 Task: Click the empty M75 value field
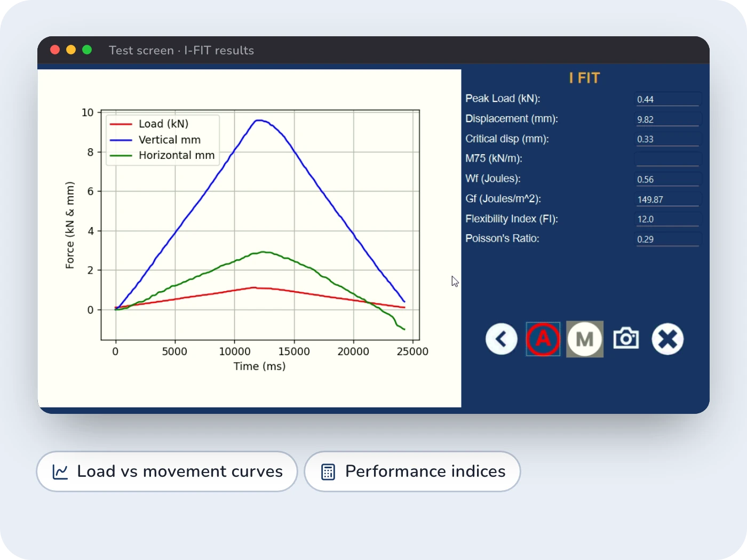(x=667, y=159)
